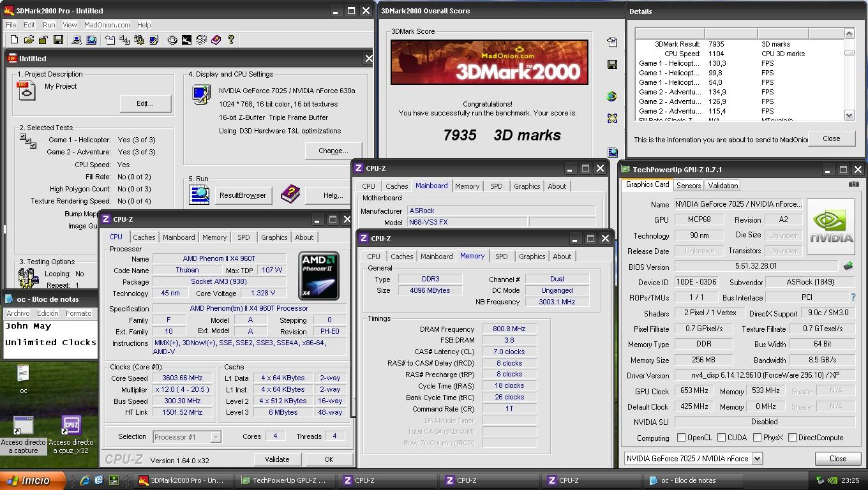
Task: Click the globe icon in Overall Score window
Action: (612, 96)
